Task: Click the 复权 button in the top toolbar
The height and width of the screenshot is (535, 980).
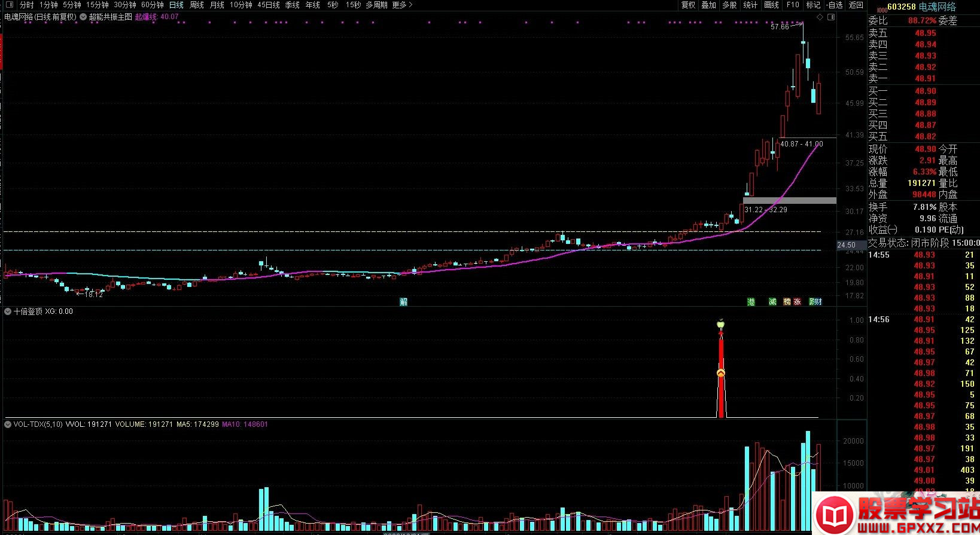Action: point(689,5)
